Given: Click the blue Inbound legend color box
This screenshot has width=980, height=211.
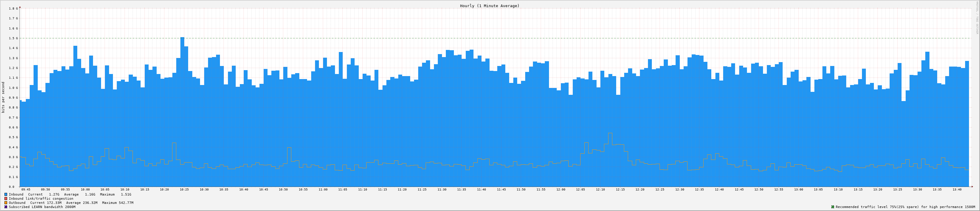Looking at the screenshot, I should 6,194.
